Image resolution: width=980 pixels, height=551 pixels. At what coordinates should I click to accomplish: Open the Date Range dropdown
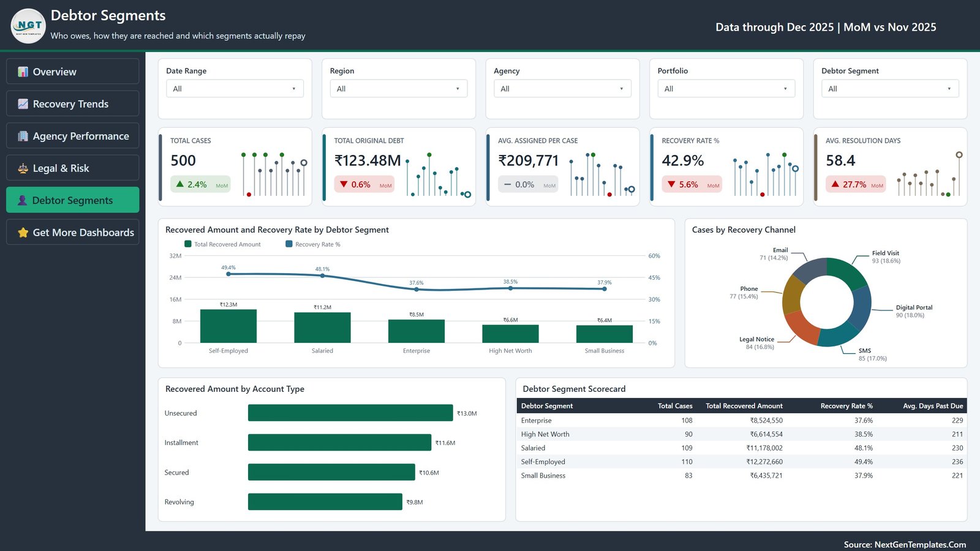tap(235, 89)
